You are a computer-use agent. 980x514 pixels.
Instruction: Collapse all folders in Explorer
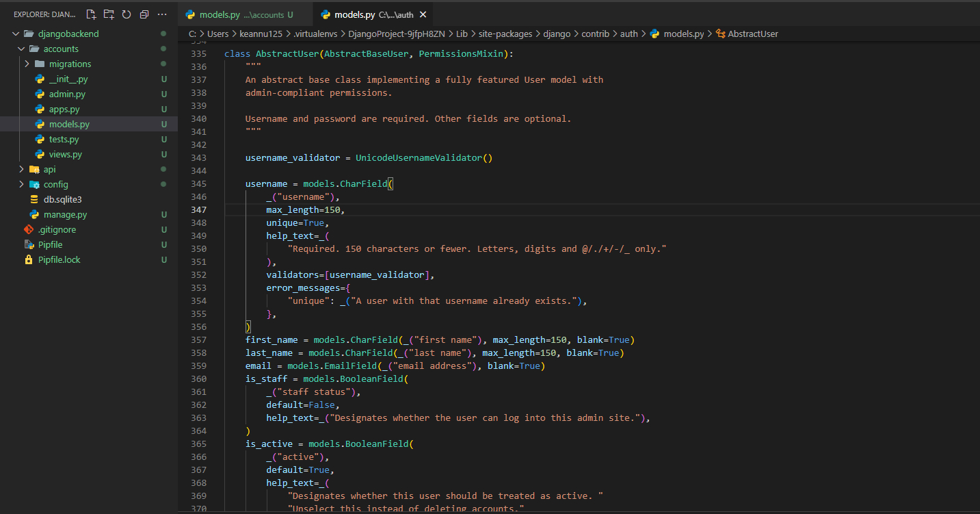click(144, 14)
